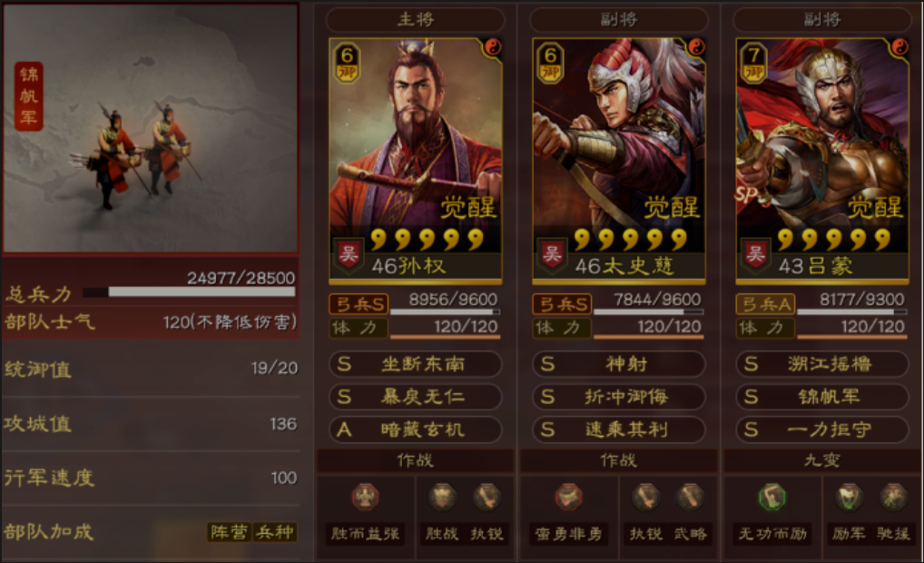The height and width of the screenshot is (563, 924).
Task: Open the 吕蒙 general portrait card
Action: 822,159
